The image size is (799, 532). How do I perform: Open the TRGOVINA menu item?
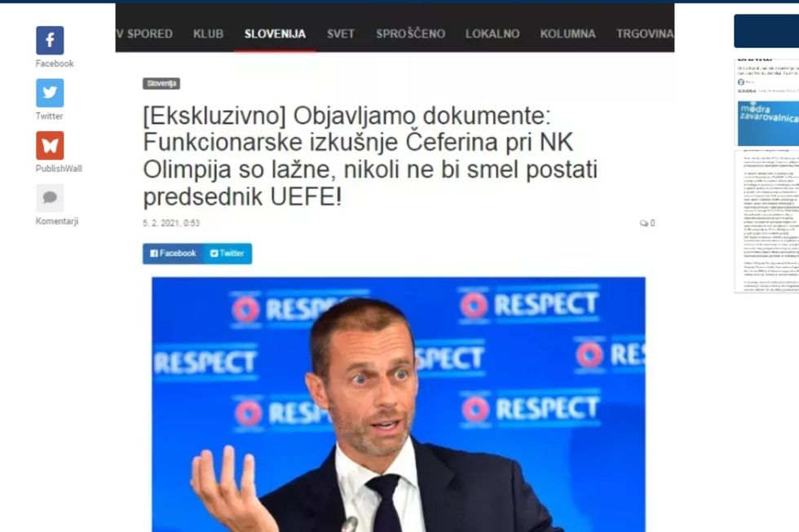pyautogui.click(x=645, y=33)
